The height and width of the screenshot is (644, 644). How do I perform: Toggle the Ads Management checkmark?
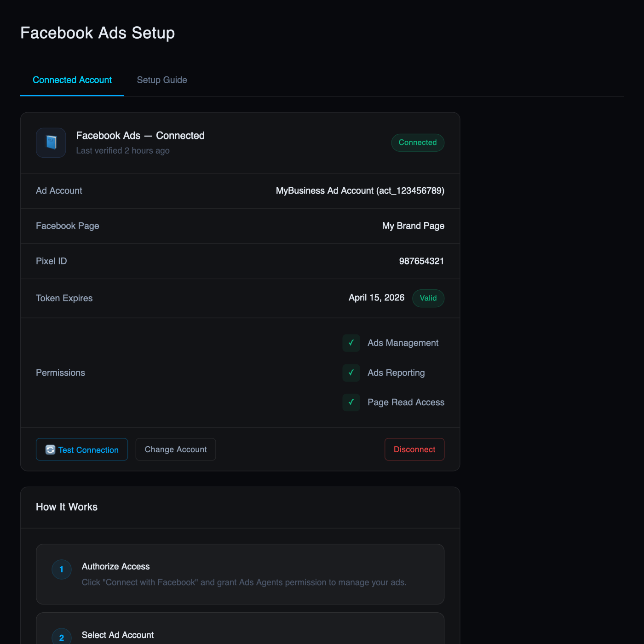click(x=351, y=343)
